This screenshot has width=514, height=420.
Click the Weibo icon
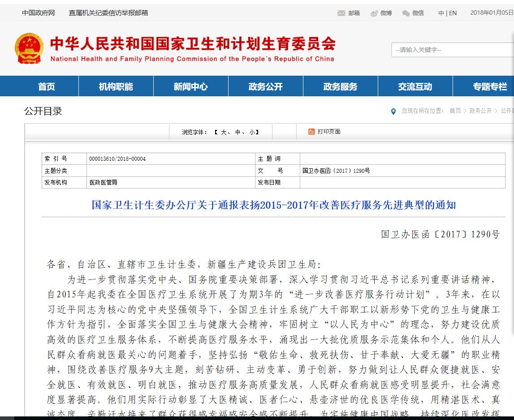[374, 13]
